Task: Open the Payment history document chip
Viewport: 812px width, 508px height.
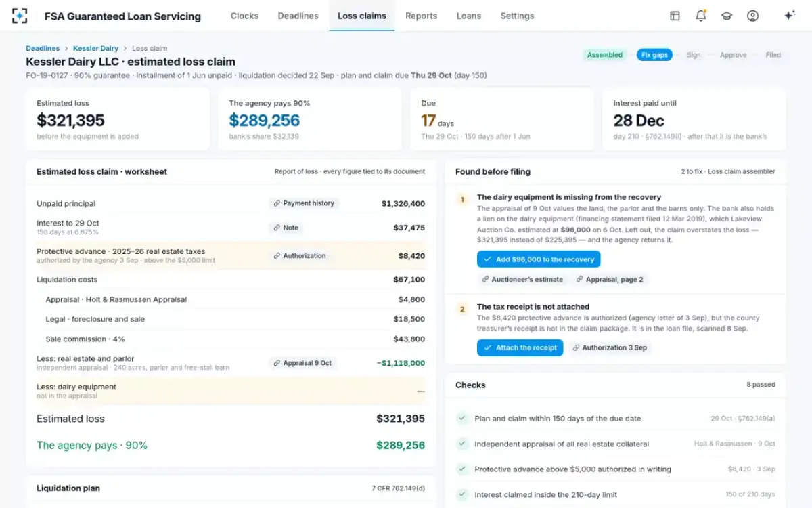Action: click(x=304, y=203)
